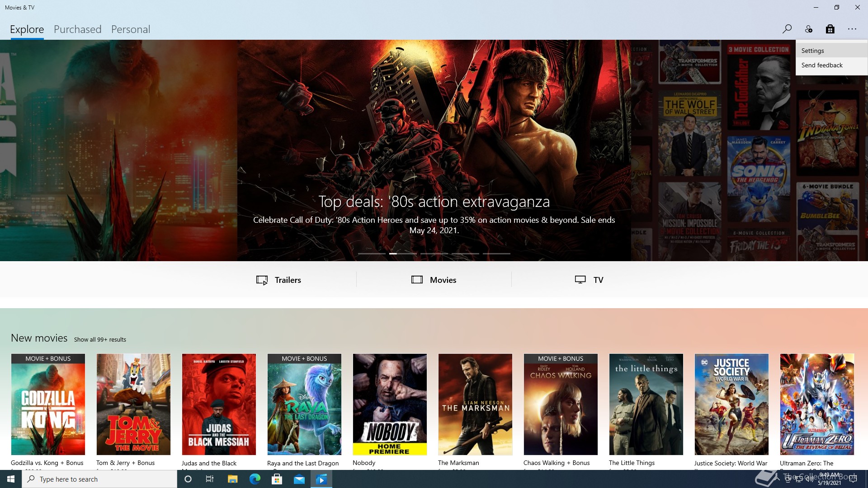Jump to first carousel slide indicator
868x488 pixels.
click(x=372, y=253)
